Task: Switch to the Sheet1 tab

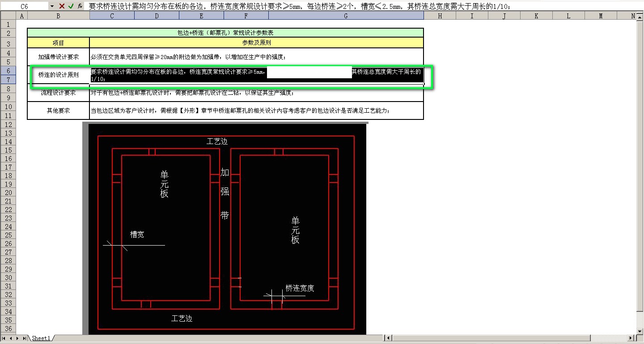Action: click(x=41, y=338)
